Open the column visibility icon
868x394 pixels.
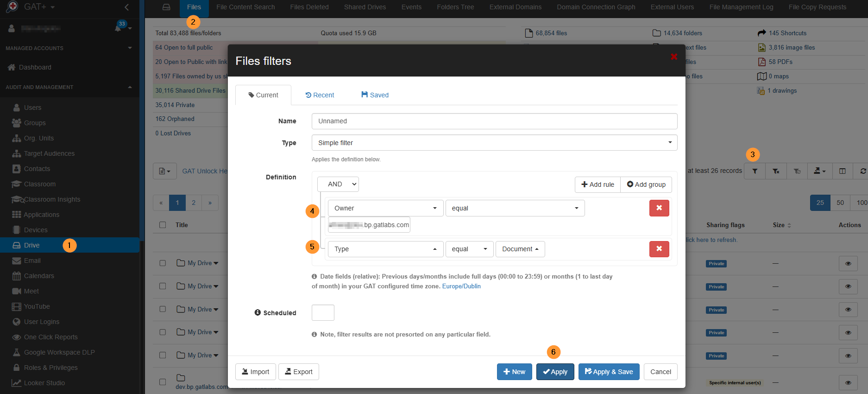pyautogui.click(x=842, y=171)
